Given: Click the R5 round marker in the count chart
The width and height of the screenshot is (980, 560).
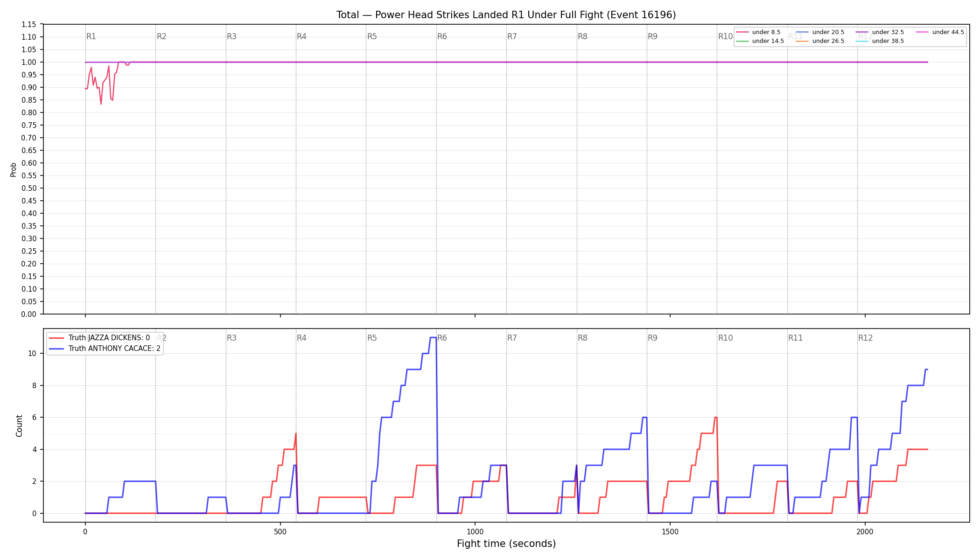Looking at the screenshot, I should [372, 338].
